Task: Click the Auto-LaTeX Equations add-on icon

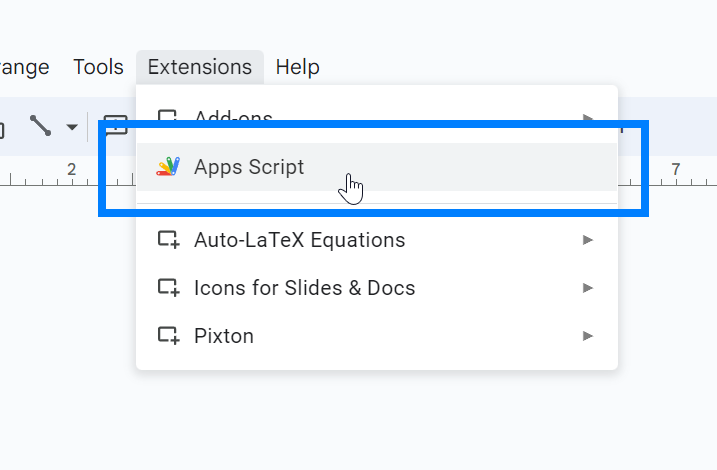Action: point(168,240)
